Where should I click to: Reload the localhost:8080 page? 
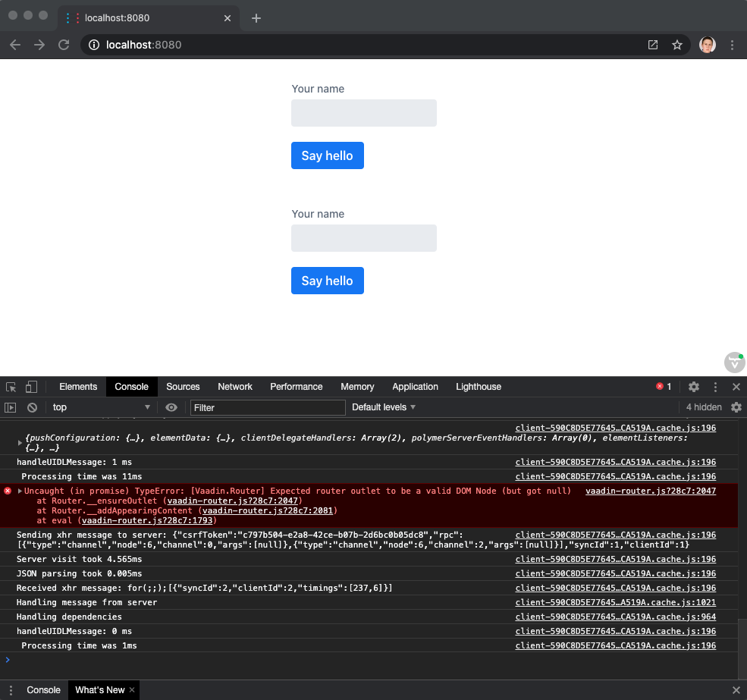[x=64, y=45]
